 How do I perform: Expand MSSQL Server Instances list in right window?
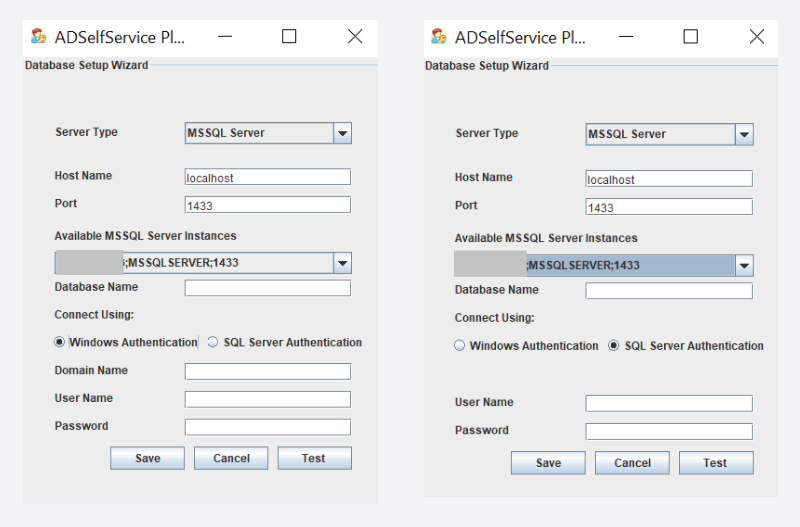pyautogui.click(x=743, y=266)
